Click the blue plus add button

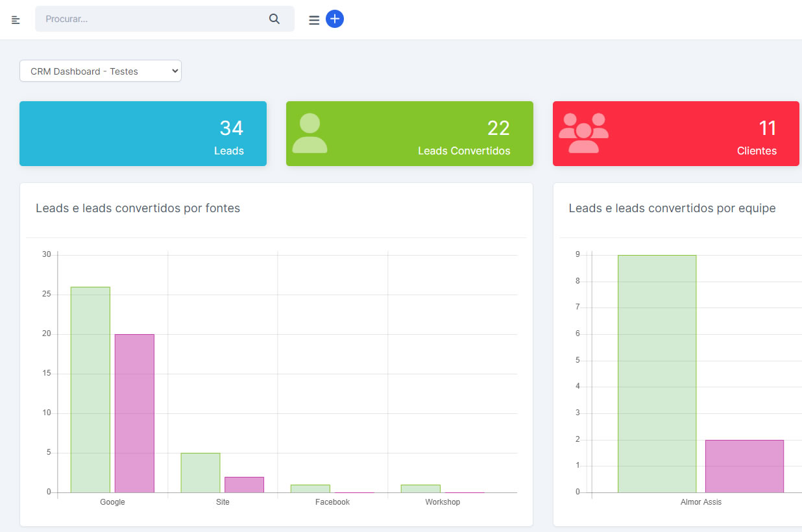tap(335, 19)
